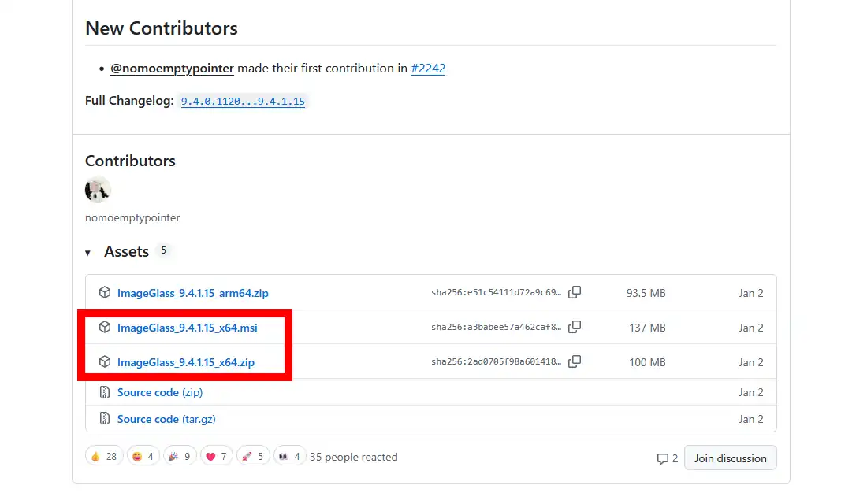Screen dimensions: 867x504
Task: Click the package icon beside arm64.zip
Action: [105, 293]
